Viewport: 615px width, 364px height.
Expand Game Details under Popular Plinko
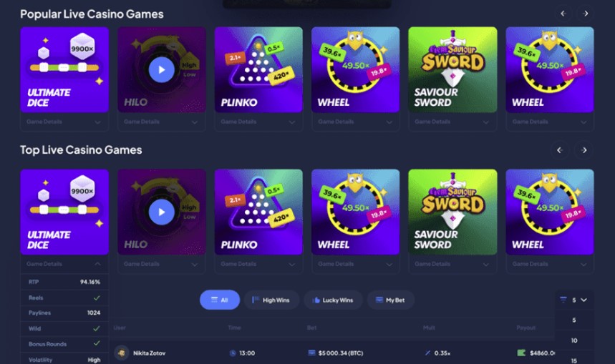(x=258, y=122)
